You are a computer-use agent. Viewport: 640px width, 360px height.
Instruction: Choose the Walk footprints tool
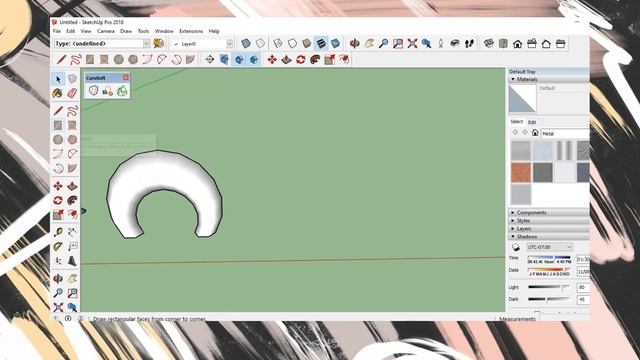(469, 43)
